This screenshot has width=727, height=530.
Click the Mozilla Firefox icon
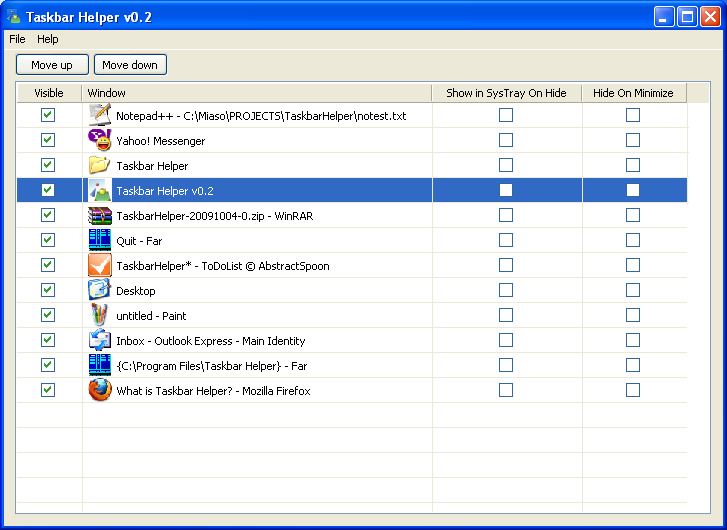pos(100,390)
